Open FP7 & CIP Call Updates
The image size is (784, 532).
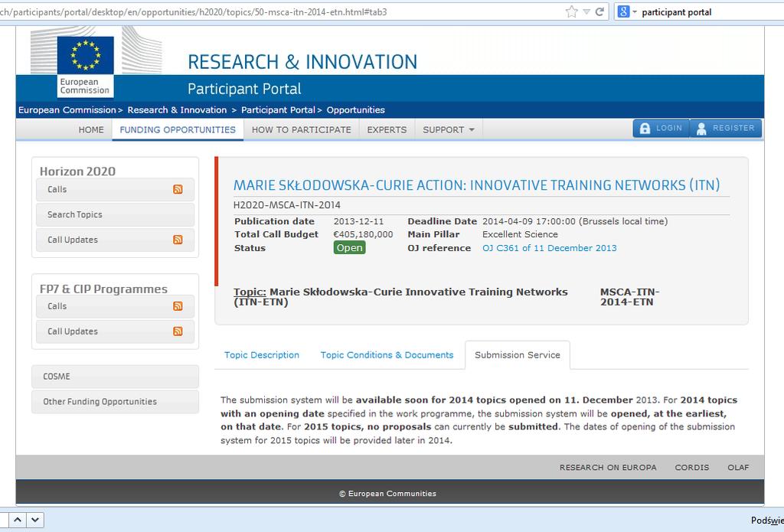tap(115, 331)
